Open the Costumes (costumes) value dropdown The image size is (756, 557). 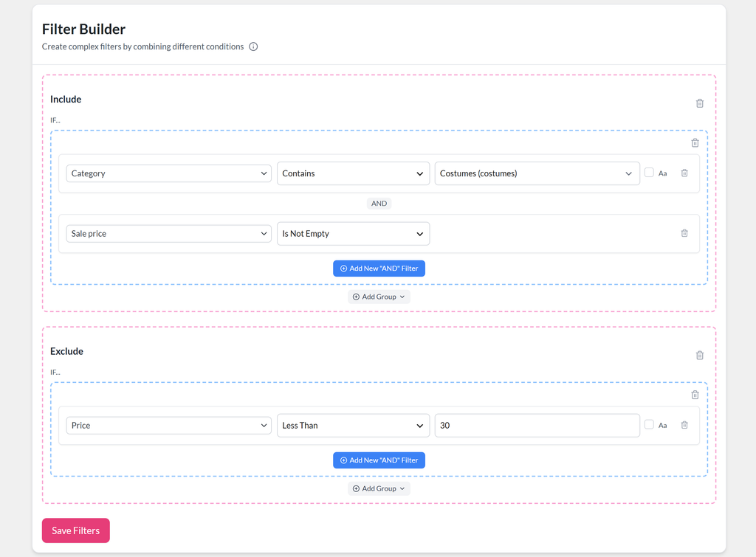click(x=537, y=173)
